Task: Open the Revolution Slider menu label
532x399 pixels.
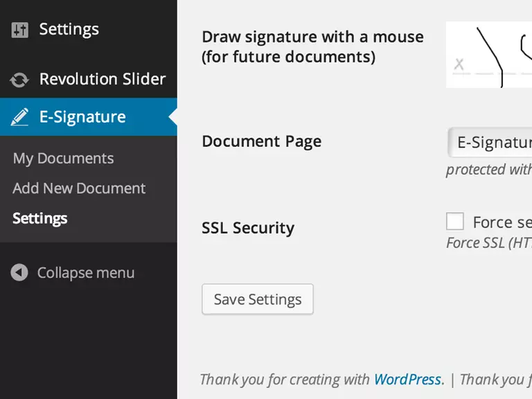Action: tap(102, 79)
